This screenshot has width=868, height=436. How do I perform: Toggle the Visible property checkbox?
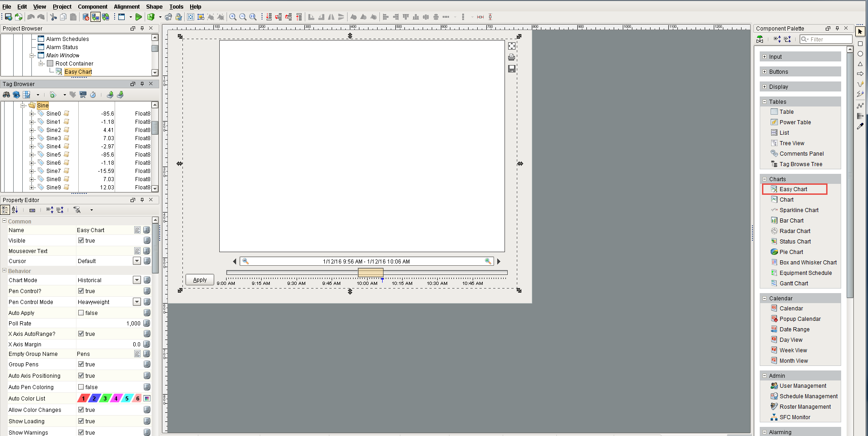(x=81, y=240)
